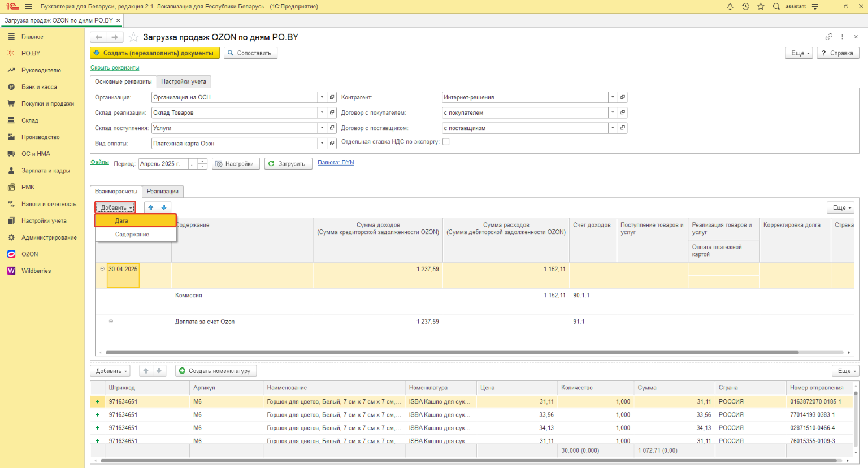868x468 pixels.
Task: Open Период picker ellipsis button
Action: [x=193, y=163]
